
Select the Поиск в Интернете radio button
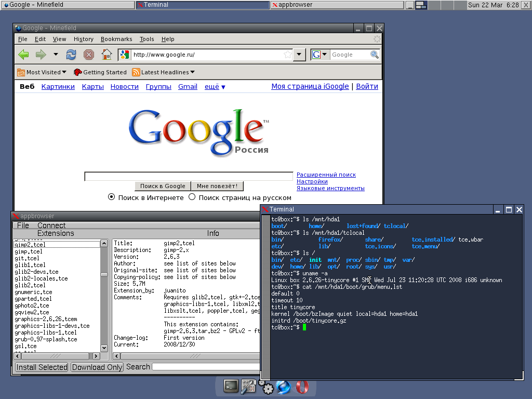(x=111, y=197)
